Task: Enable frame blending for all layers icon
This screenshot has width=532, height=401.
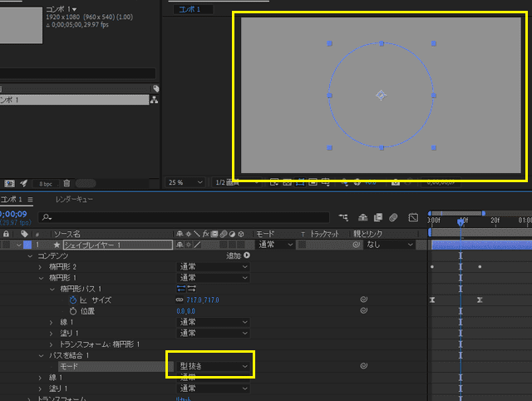Action: pyautogui.click(x=378, y=217)
